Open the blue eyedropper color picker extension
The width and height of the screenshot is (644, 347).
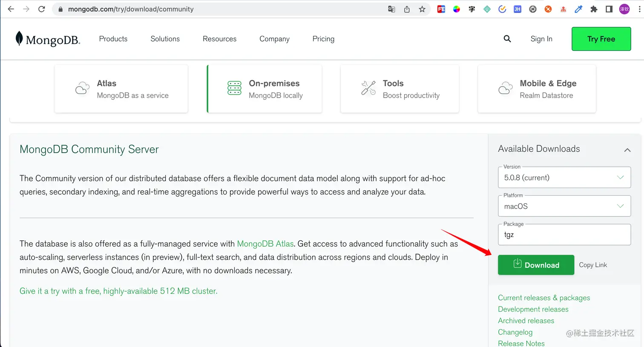point(578,9)
